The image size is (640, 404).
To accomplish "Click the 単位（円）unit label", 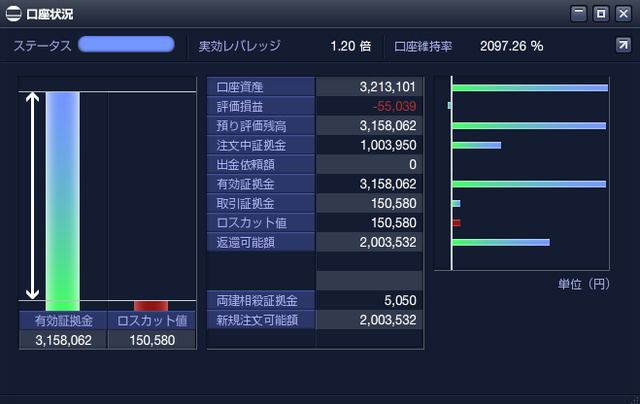I will [584, 284].
